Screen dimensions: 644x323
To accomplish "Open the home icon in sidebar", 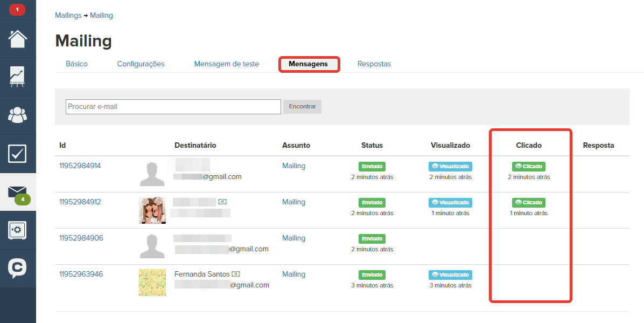I will pyautogui.click(x=18, y=39).
